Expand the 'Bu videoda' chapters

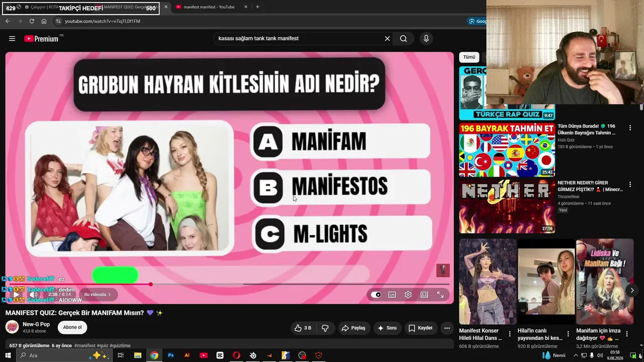click(x=98, y=295)
